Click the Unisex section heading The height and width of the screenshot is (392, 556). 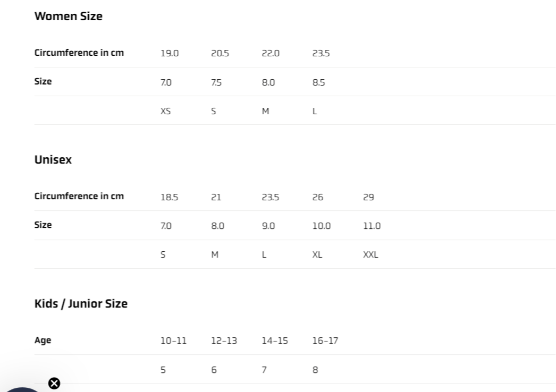pyautogui.click(x=53, y=160)
